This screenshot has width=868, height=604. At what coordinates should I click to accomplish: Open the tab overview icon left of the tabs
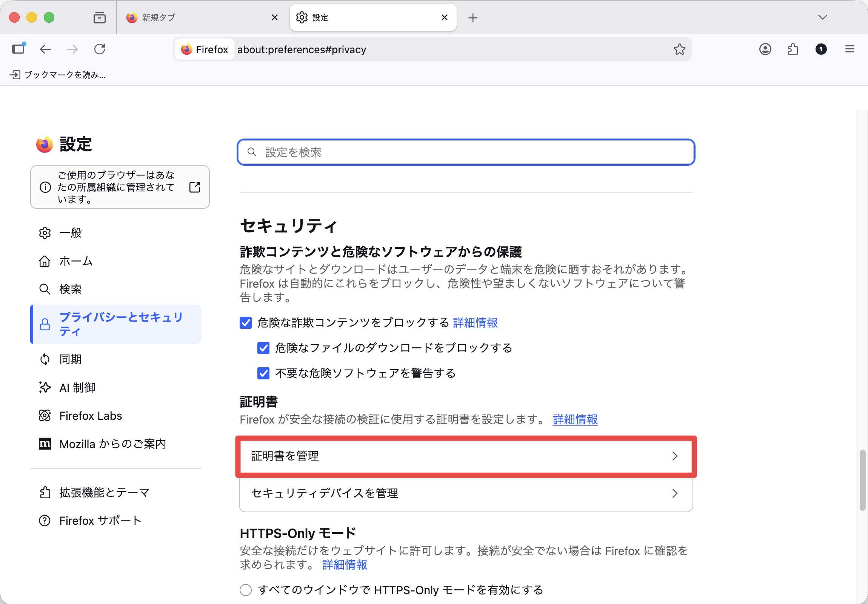tap(99, 17)
